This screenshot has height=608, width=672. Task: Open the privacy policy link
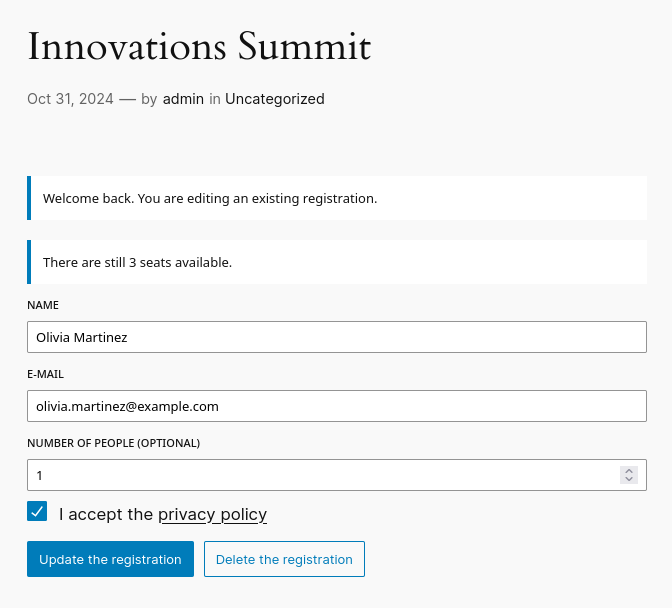point(212,515)
